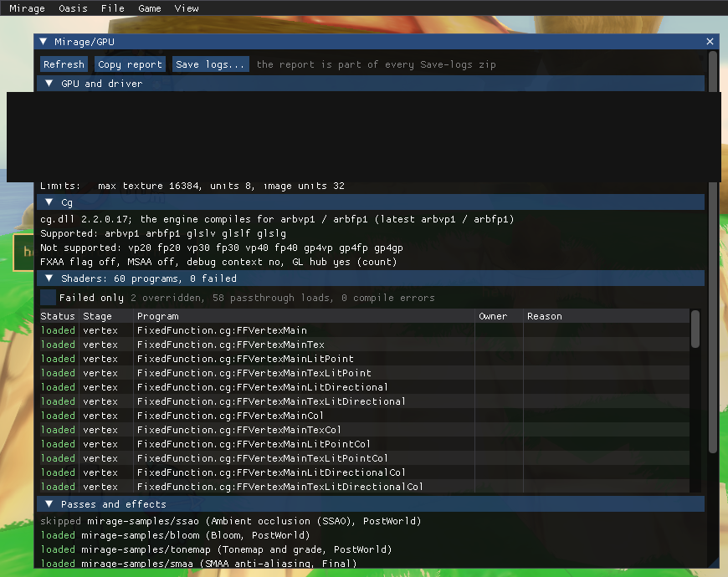
Task: Collapse the Mirage/GPU window triangle
Action: pos(44,42)
